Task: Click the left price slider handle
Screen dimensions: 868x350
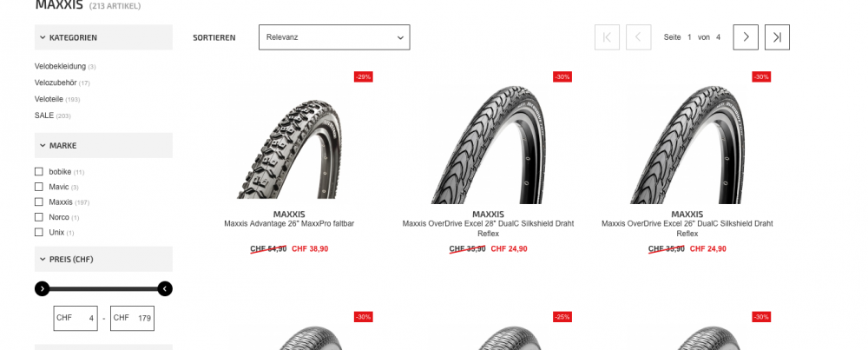Action: coord(42,288)
